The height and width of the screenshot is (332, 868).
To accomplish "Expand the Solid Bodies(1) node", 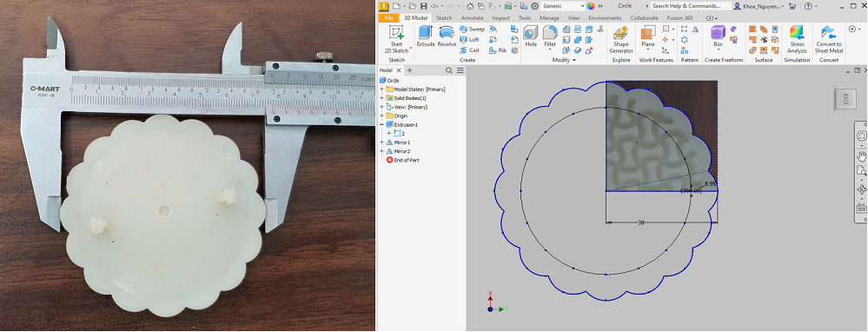I will (x=381, y=98).
